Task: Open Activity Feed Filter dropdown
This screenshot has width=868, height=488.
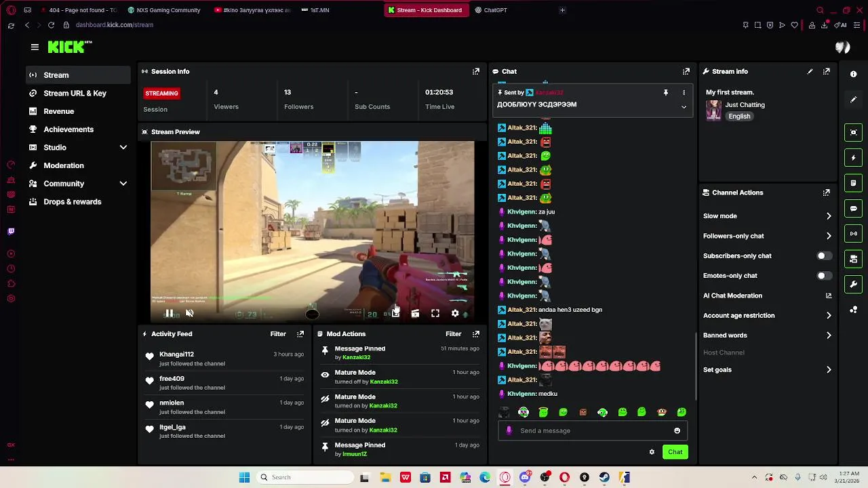Action: 278,334
